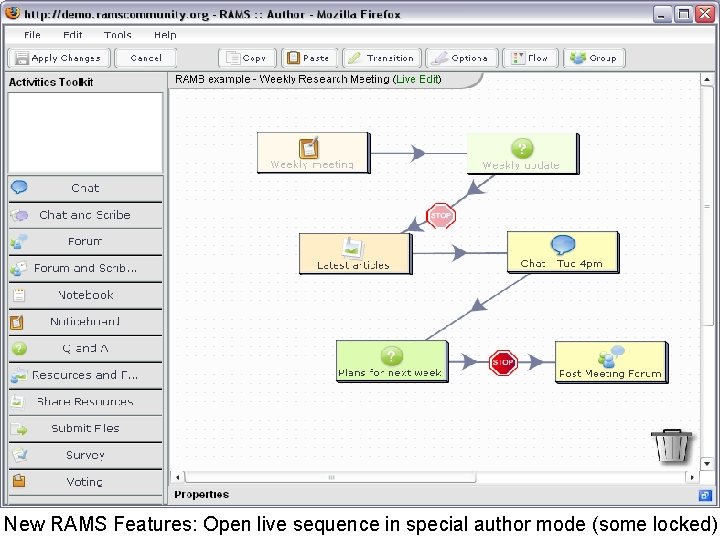Click the Live Edit label in sequence title
720x540 pixels.
(417, 79)
